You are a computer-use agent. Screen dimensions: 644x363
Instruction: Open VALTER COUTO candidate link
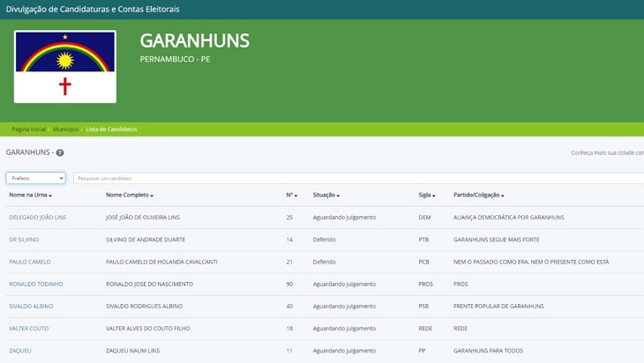(30, 329)
